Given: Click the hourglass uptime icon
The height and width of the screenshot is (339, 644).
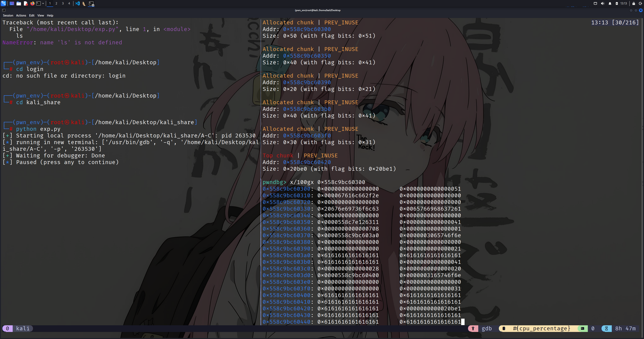Looking at the screenshot, I should coord(606,329).
